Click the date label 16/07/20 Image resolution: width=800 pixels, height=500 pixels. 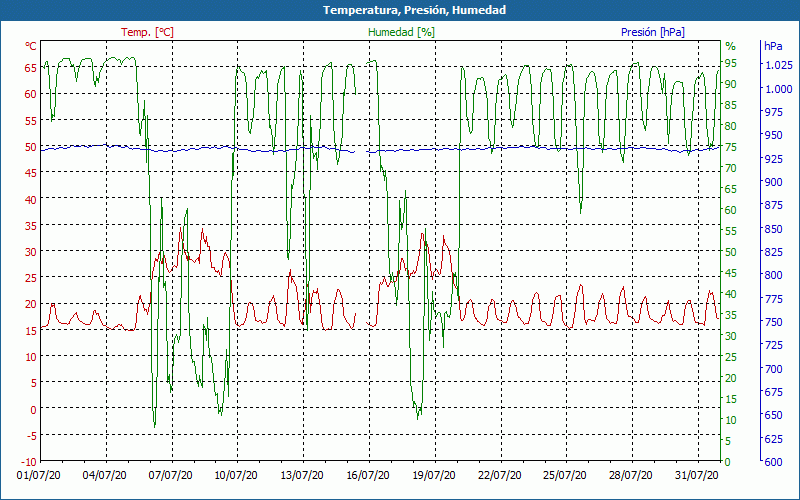368,475
